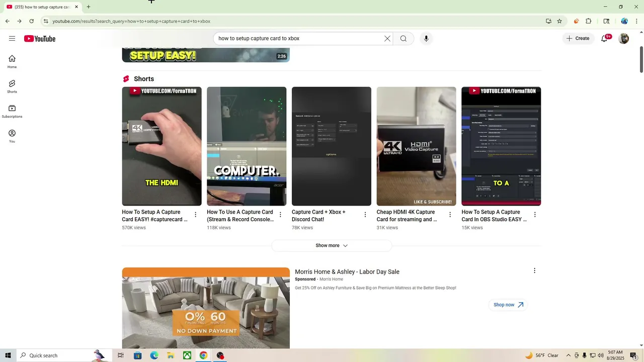Open Chrome from the taskbar
The height and width of the screenshot is (362, 644).
(203, 355)
